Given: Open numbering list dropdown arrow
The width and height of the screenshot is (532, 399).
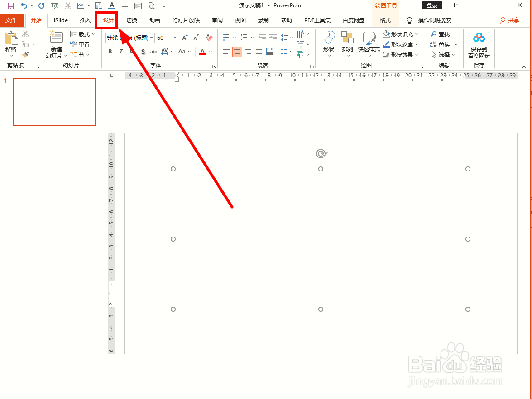Looking at the screenshot, I should pos(252,38).
